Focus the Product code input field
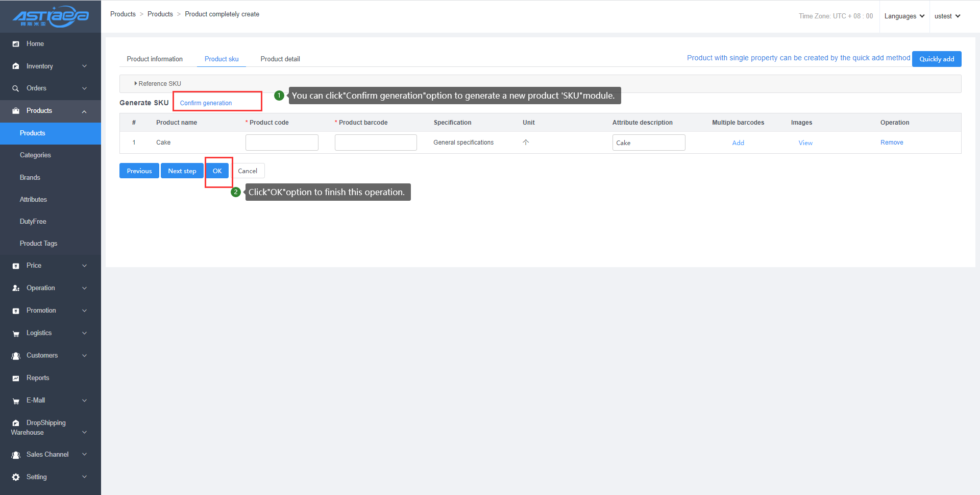Viewport: 980px width, 495px height. tap(282, 143)
